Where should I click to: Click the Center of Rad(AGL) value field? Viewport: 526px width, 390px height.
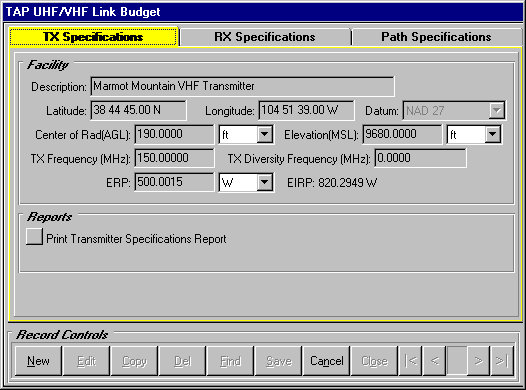click(x=174, y=134)
